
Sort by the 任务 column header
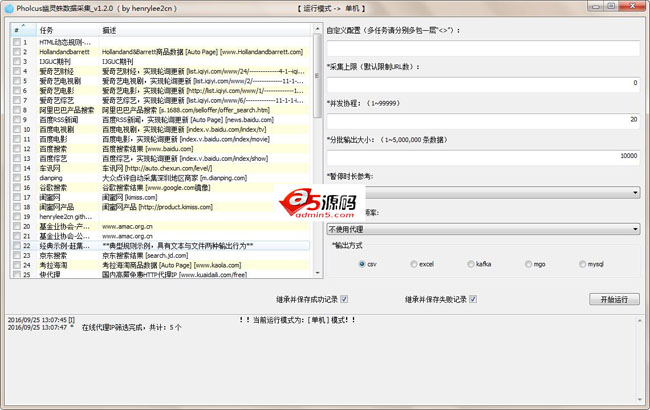68,30
